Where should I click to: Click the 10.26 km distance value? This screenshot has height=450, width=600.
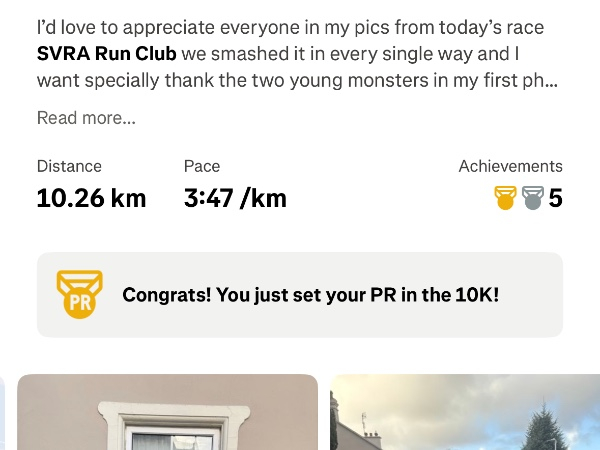[x=91, y=198]
